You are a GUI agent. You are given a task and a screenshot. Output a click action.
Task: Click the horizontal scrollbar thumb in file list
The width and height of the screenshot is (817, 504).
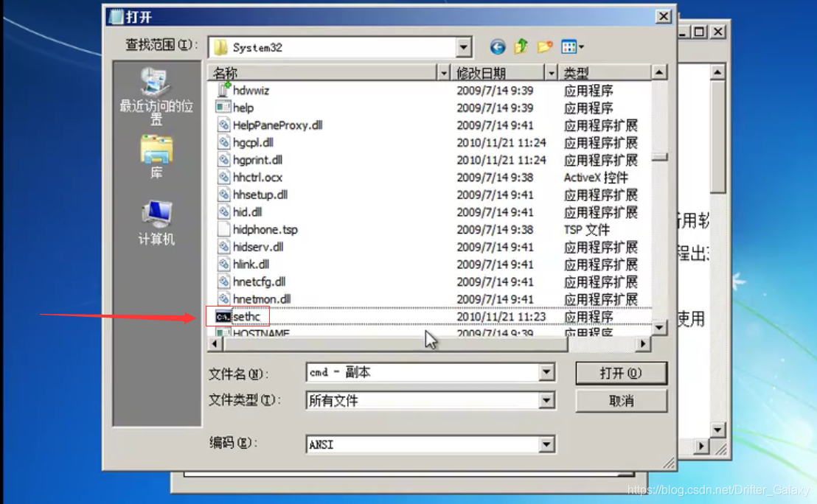tap(395, 343)
